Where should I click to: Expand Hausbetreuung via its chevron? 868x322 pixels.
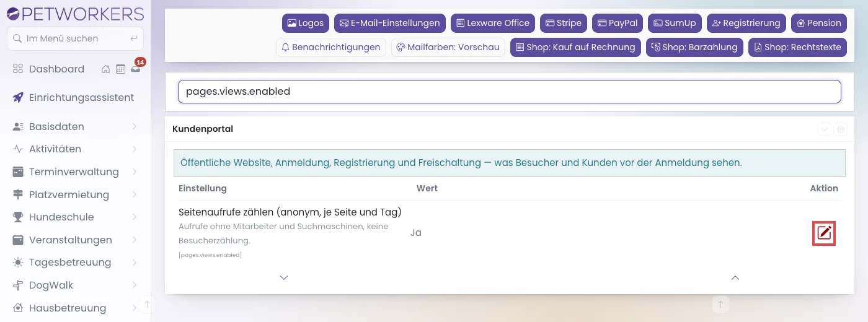[x=135, y=308]
